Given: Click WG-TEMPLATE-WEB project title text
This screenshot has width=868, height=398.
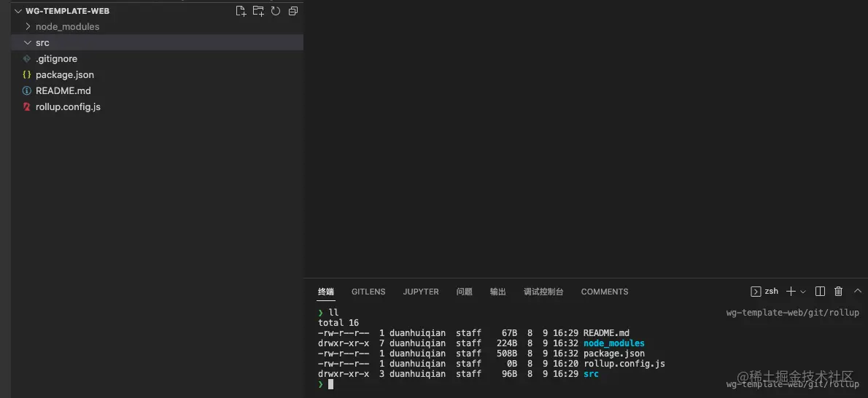Looking at the screenshot, I should coord(68,10).
